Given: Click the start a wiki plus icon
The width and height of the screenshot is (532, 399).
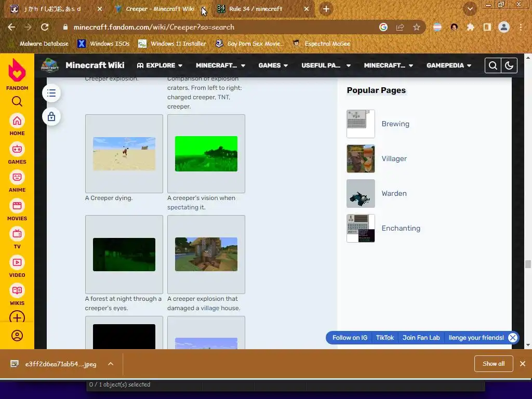Looking at the screenshot, I should point(17,317).
